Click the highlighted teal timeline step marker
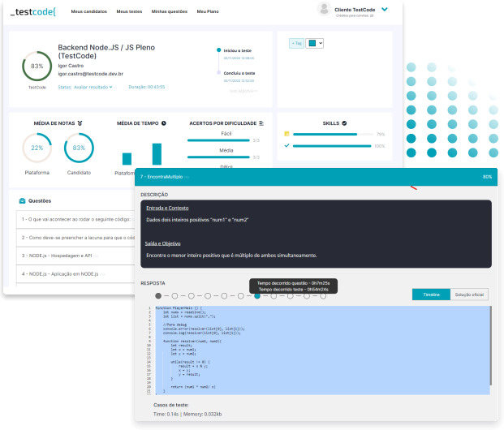This screenshot has width=504, height=430. (257, 296)
